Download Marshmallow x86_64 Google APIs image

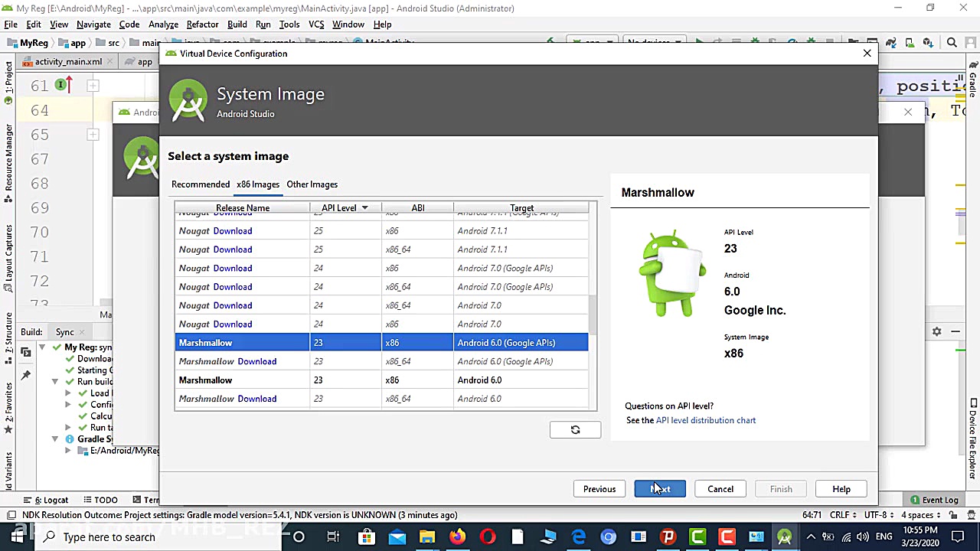pos(256,361)
